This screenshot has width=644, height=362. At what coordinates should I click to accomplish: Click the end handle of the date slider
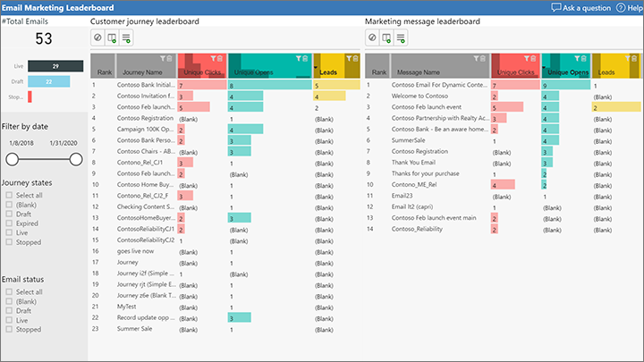[76, 159]
